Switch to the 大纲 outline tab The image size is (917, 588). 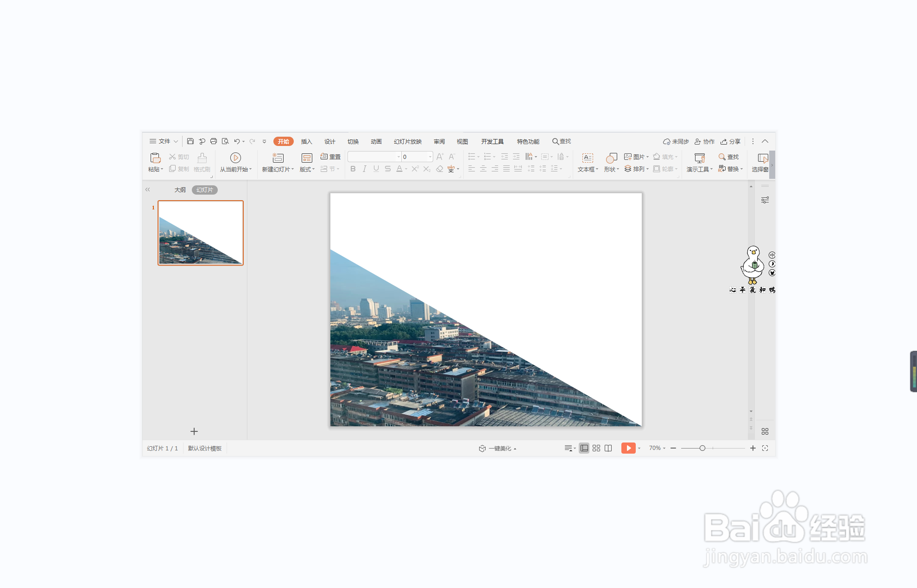point(180,190)
